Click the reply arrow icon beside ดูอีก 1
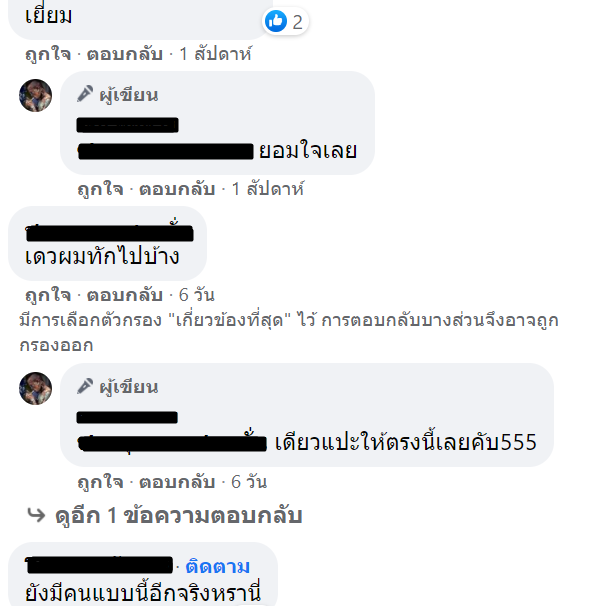594x606 pixels. [x=37, y=515]
